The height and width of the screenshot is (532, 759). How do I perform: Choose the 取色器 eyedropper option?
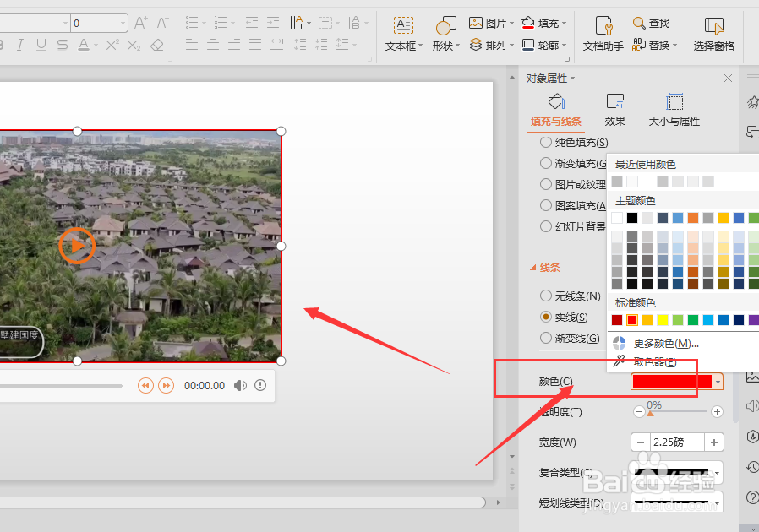[x=655, y=361]
